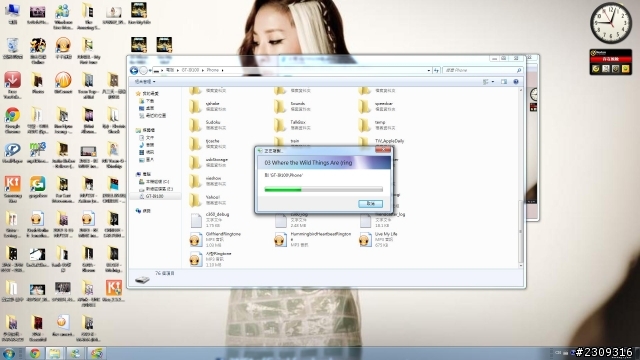Select the GirlfriendRingtone MP3 file
The height and width of the screenshot is (360, 640).
click(216, 240)
